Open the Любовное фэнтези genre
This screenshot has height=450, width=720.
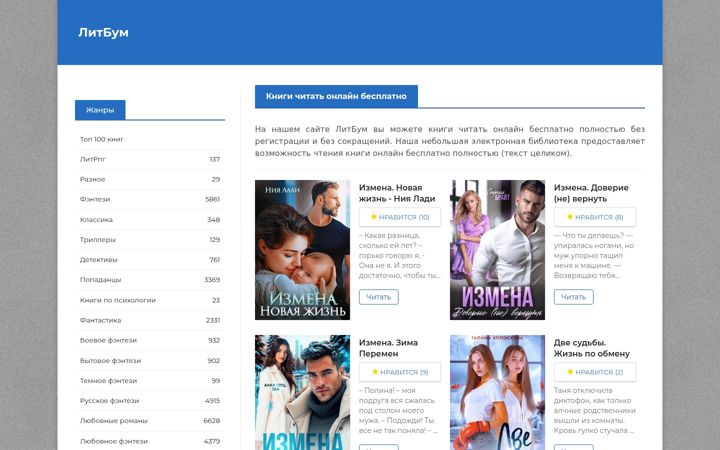click(113, 441)
